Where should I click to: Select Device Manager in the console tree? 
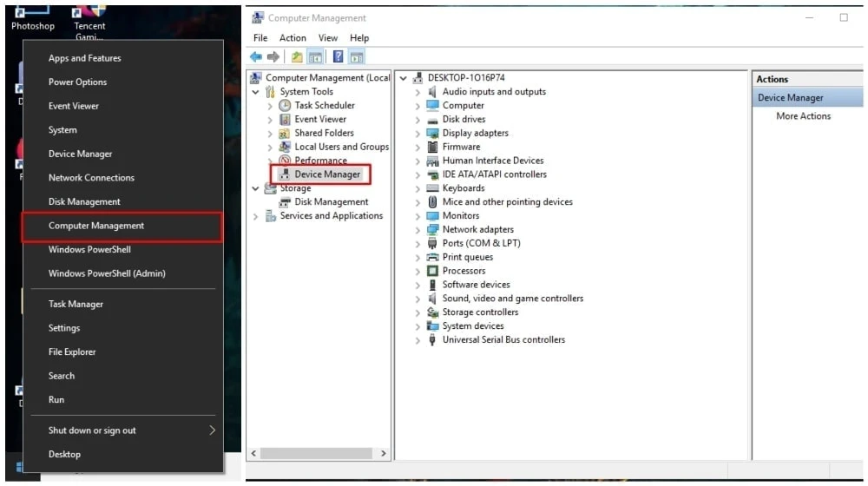(x=327, y=174)
